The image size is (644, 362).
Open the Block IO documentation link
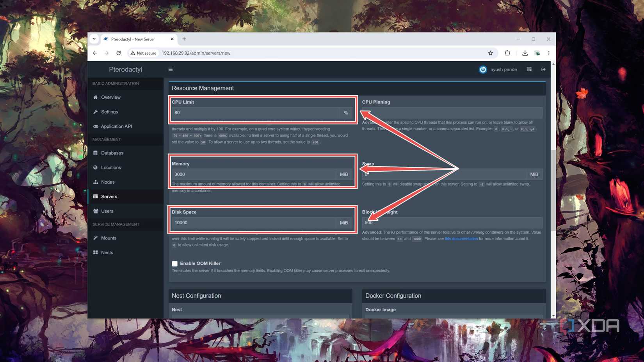click(x=461, y=239)
